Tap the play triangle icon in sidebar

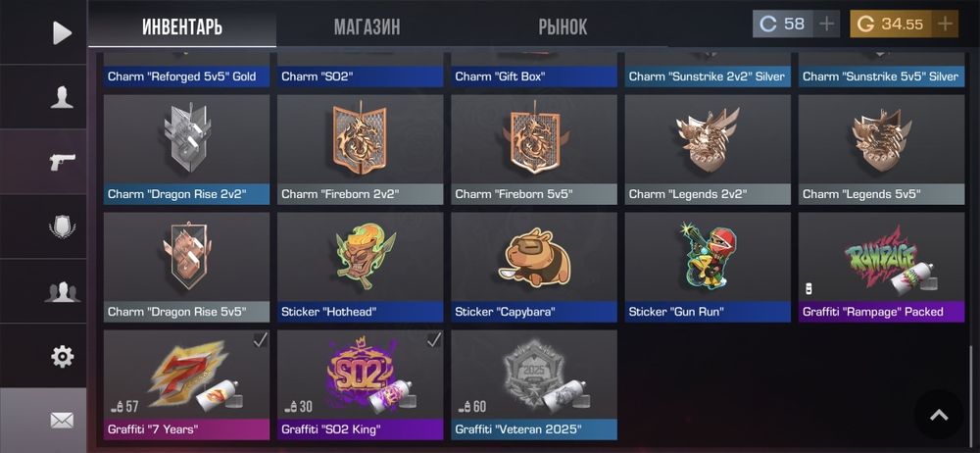click(61, 32)
